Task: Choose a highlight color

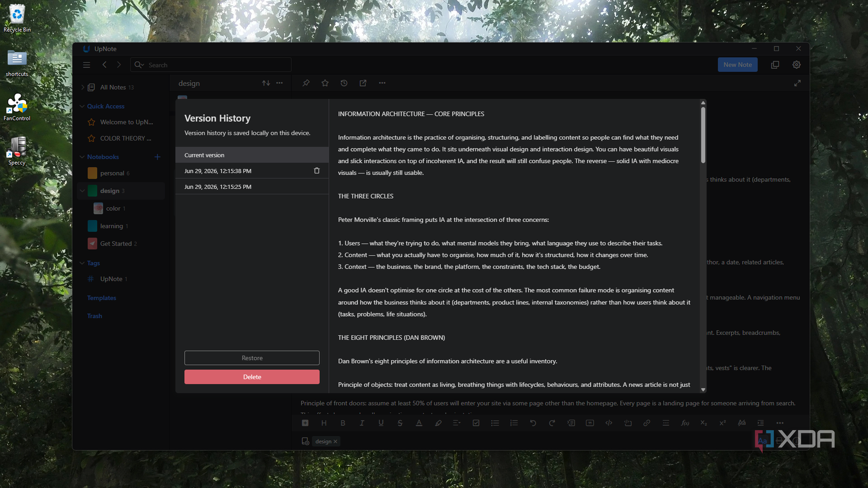Action: [438, 423]
